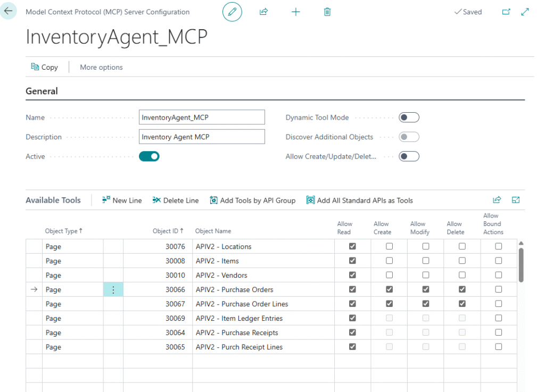
Task: Open page in new window icon
Action: click(x=506, y=12)
